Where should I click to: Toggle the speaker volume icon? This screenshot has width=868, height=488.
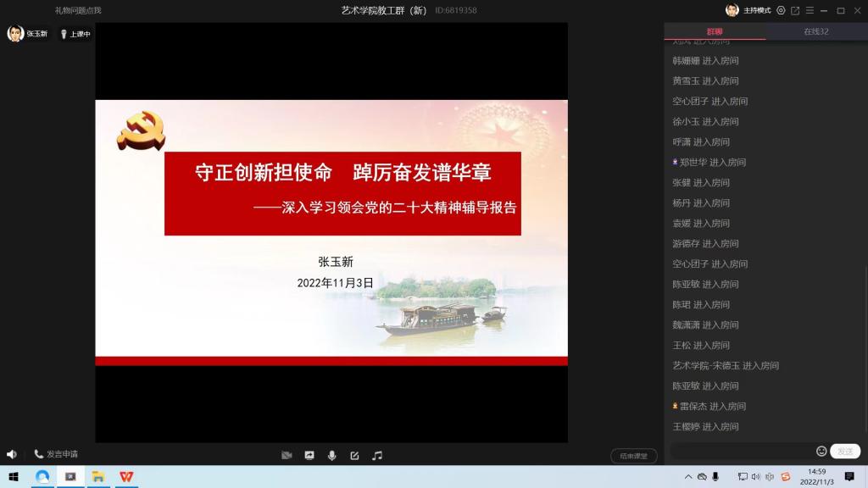(12, 454)
